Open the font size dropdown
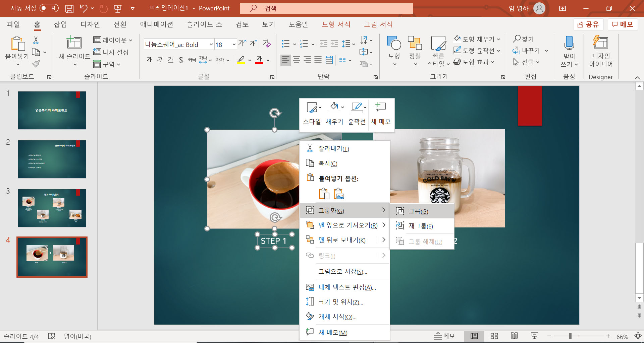The width and height of the screenshot is (644, 343). [x=234, y=45]
